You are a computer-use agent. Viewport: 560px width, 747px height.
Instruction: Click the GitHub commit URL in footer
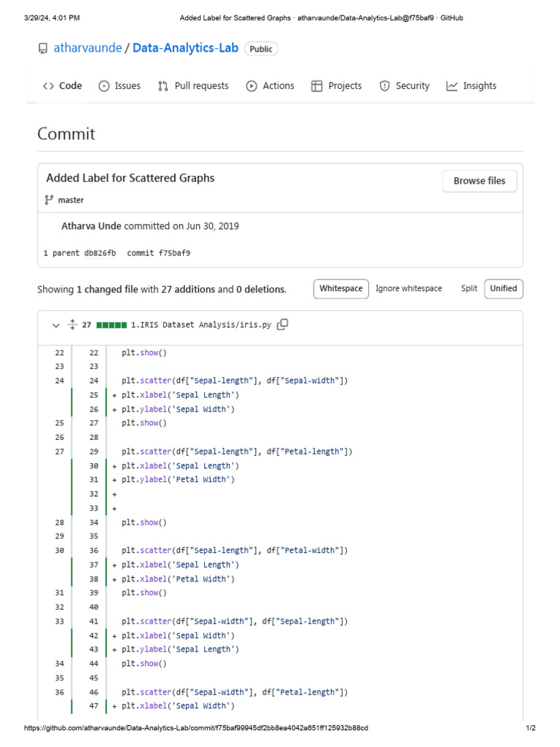(x=195, y=728)
